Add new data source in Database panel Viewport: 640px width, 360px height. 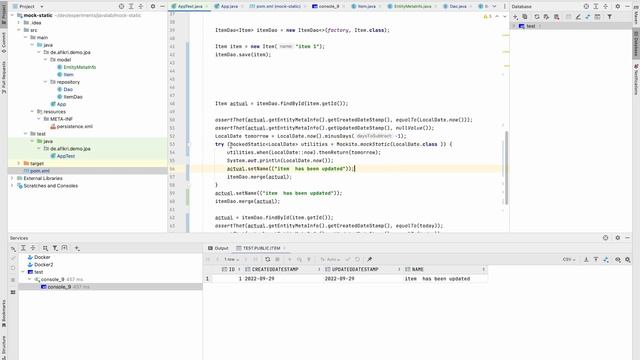(x=515, y=17)
